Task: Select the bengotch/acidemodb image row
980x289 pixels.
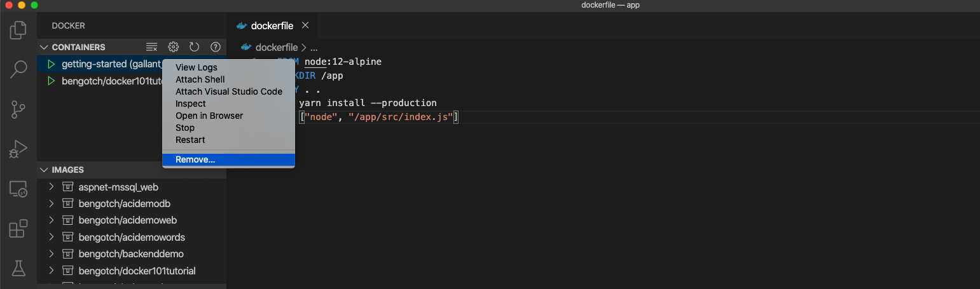Action: pos(132,204)
